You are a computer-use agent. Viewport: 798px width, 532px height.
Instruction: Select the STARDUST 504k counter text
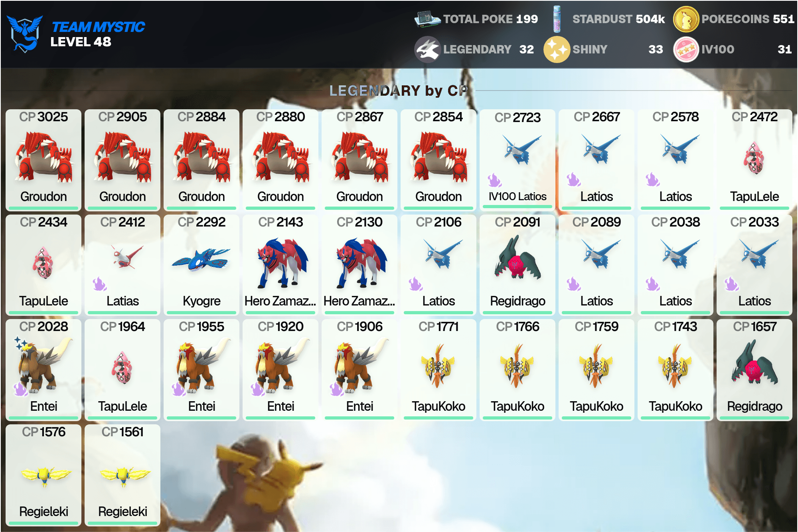point(619,19)
